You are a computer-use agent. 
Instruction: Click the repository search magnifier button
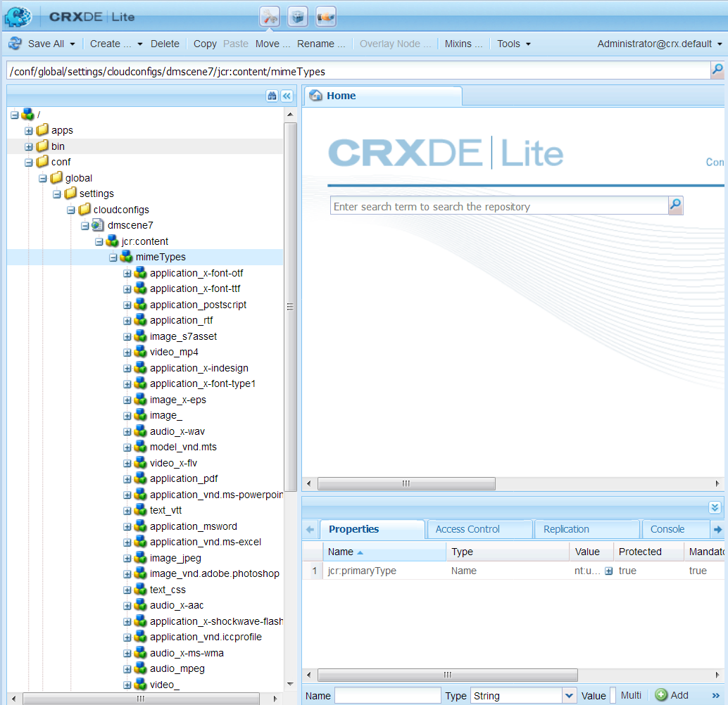(x=675, y=205)
